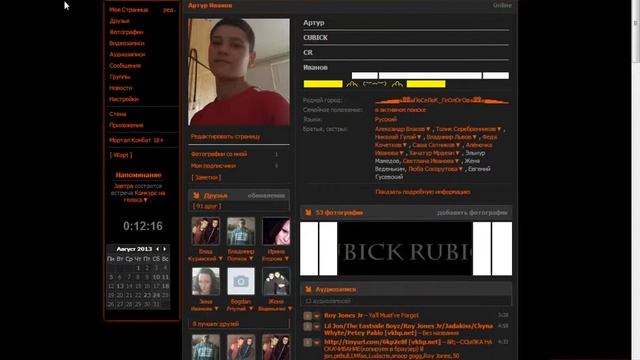The width and height of the screenshot is (640, 360).
Task: Open download arrow for Lil Jon track
Action: [x=317, y=327]
